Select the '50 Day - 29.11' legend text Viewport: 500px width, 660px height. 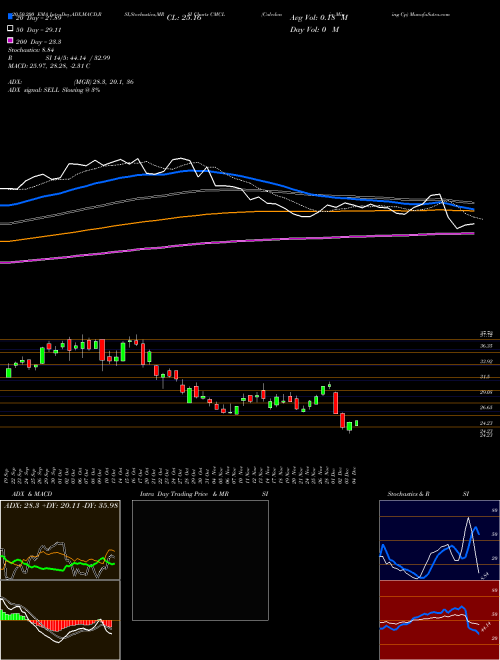pos(39,30)
